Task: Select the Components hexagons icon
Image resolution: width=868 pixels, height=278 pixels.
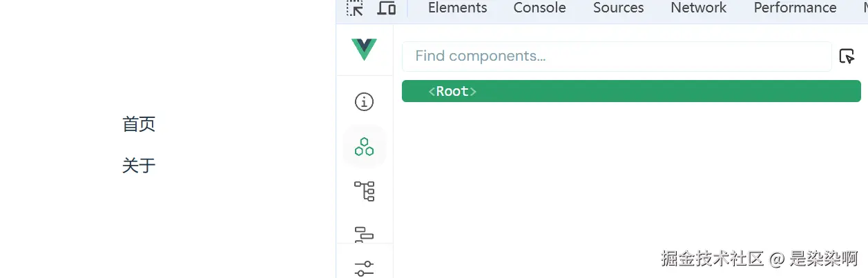Action: [x=364, y=146]
